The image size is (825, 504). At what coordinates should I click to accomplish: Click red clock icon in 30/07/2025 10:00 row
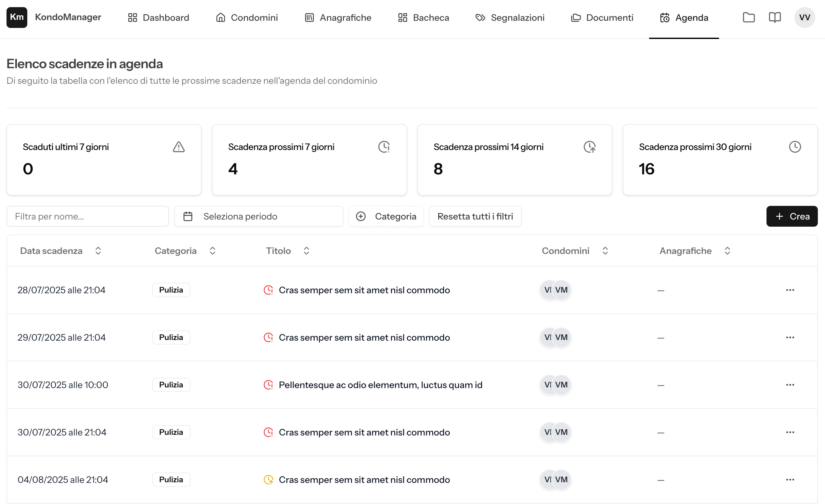(x=268, y=385)
